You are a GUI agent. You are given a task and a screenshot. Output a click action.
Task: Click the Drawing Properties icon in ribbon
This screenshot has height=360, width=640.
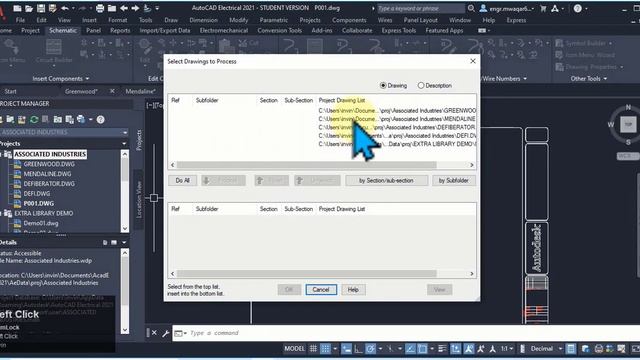[x=560, y=67]
